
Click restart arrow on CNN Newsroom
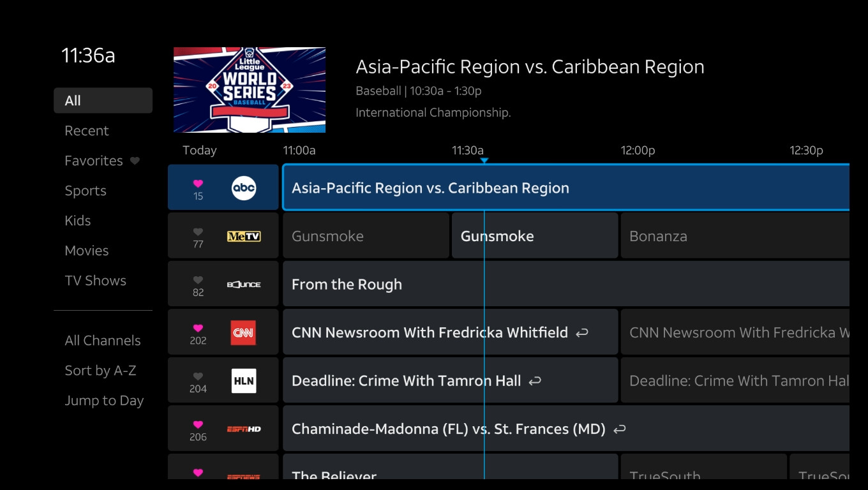581,333
